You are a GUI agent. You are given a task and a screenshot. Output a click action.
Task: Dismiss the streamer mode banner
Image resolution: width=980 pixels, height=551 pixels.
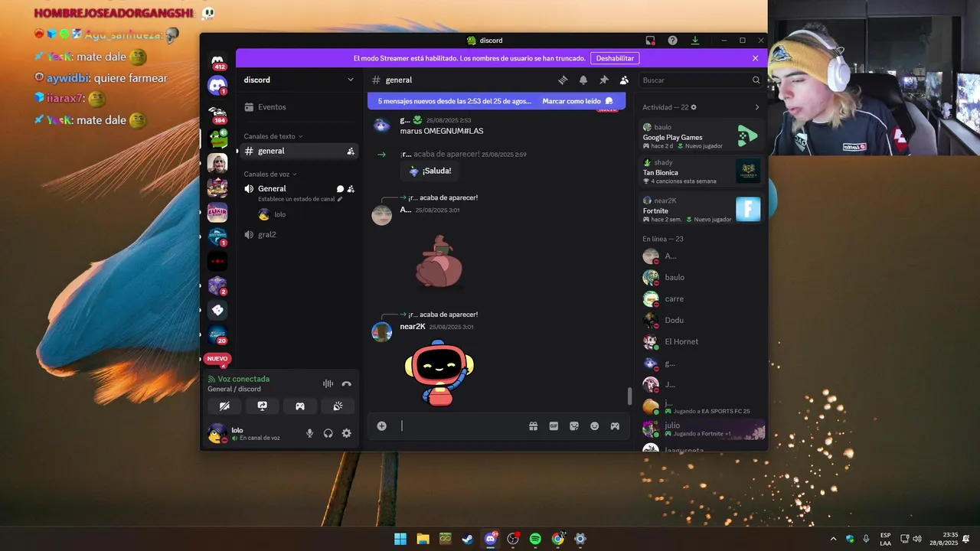(x=755, y=58)
